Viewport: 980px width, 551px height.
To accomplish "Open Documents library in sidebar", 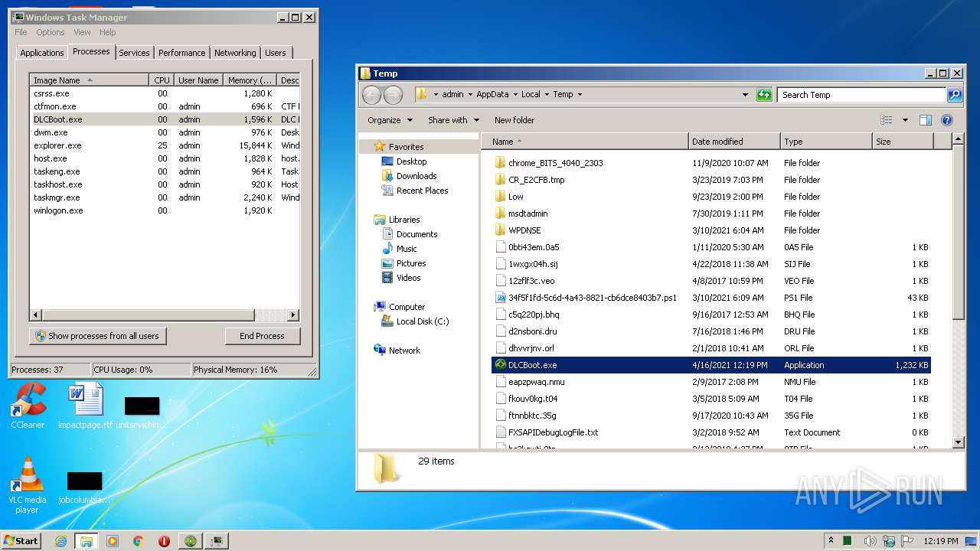I will click(416, 234).
